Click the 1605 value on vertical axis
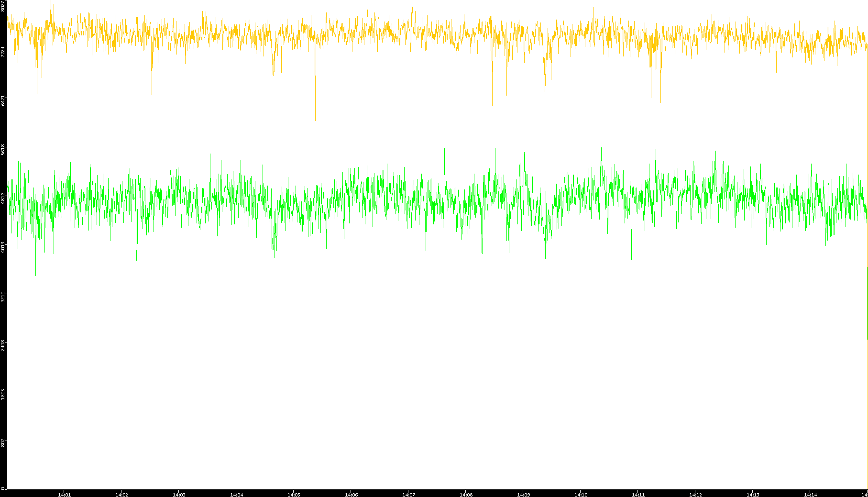 [x=3, y=394]
